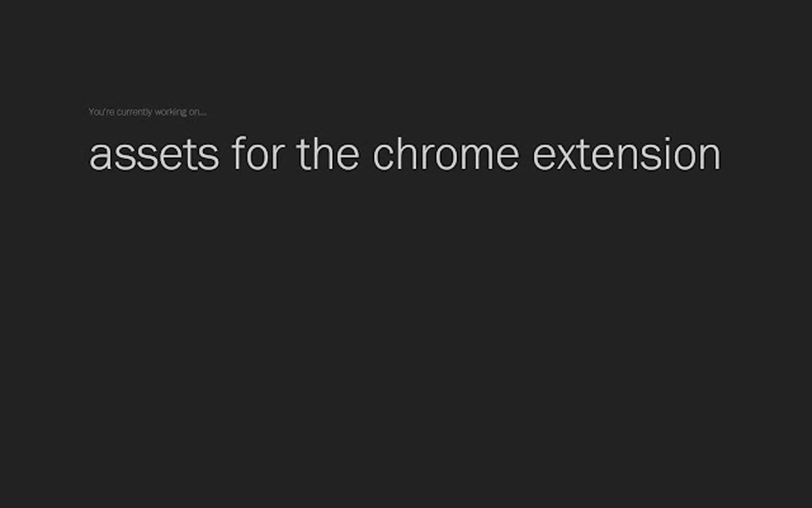Viewport: 812px width, 508px height.
Task: Click the word 'for' in the heading
Action: point(257,154)
